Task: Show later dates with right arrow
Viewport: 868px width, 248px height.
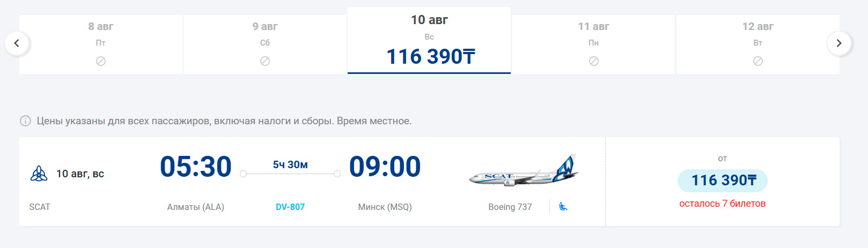Action: click(839, 43)
